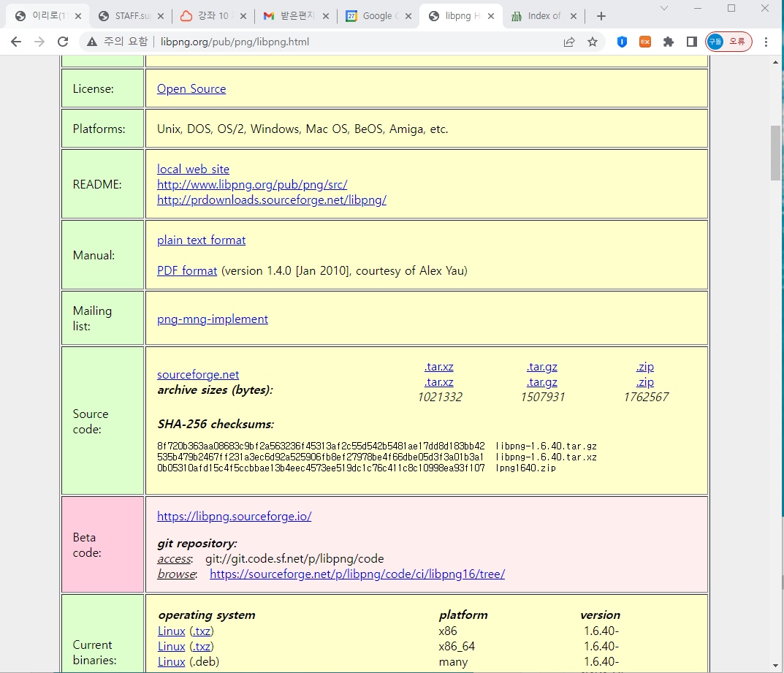Open the Linux link for x86
784x673 pixels.
coord(172,631)
